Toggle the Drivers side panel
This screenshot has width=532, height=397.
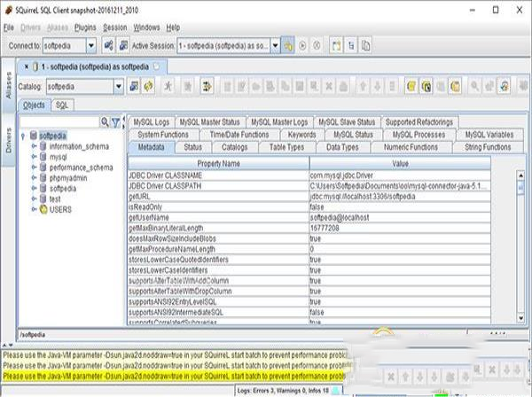[9, 140]
